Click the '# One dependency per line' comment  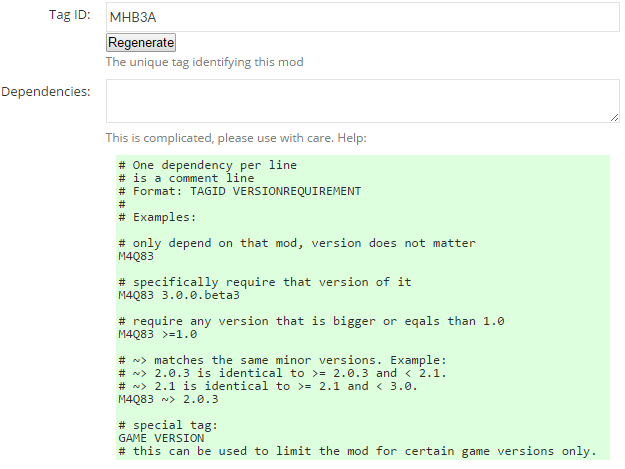tap(208, 165)
